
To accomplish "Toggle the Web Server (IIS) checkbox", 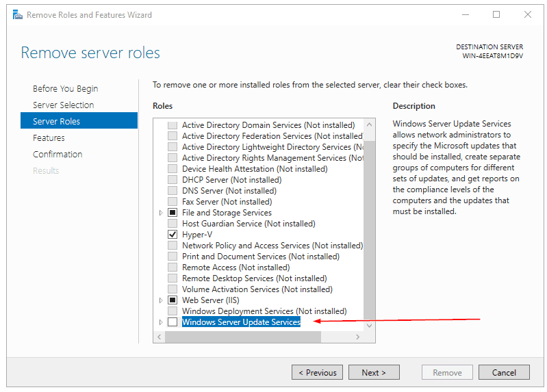I will click(x=173, y=300).
